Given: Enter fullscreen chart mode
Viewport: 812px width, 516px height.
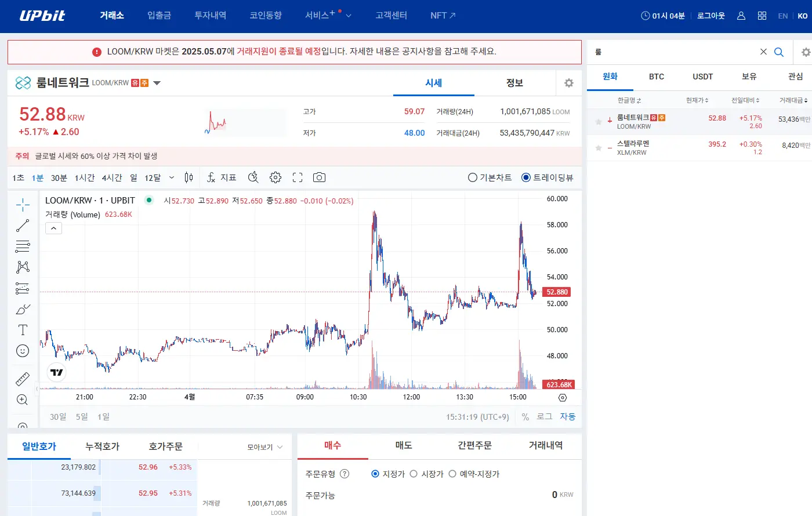Looking at the screenshot, I should pyautogui.click(x=298, y=177).
